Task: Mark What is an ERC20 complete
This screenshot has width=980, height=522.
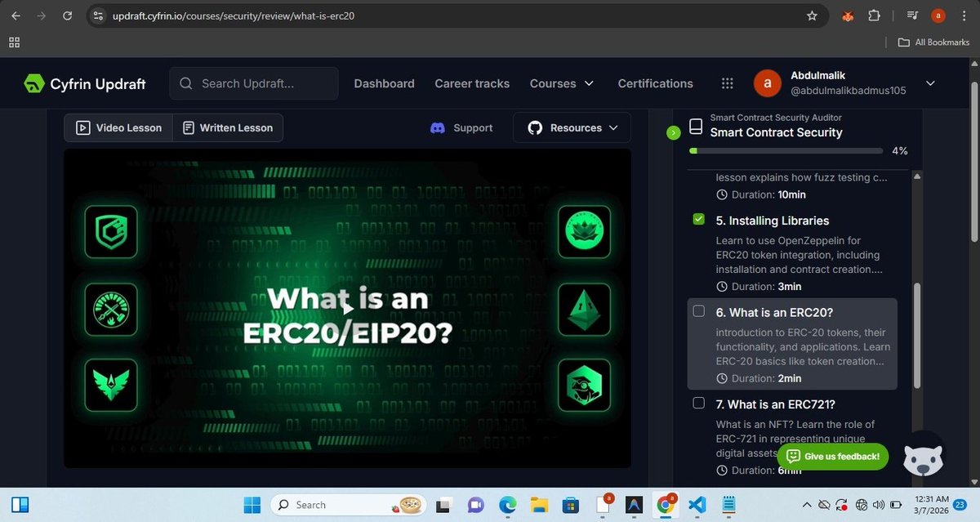Action: coord(698,311)
